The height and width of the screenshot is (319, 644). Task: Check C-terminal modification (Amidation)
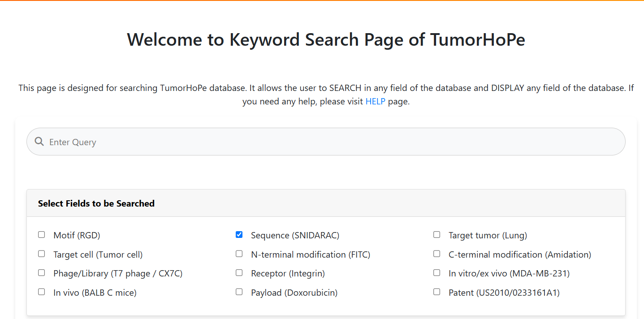pyautogui.click(x=437, y=254)
